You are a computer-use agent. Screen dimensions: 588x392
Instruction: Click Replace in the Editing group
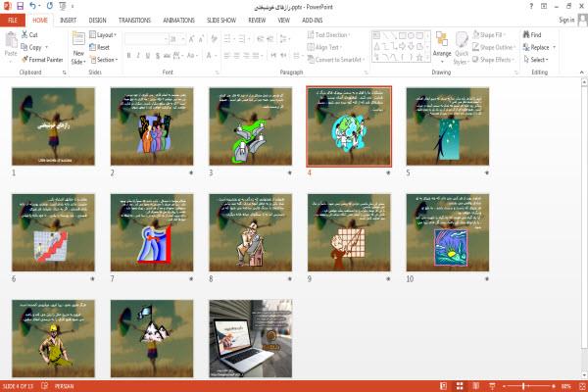(x=536, y=47)
